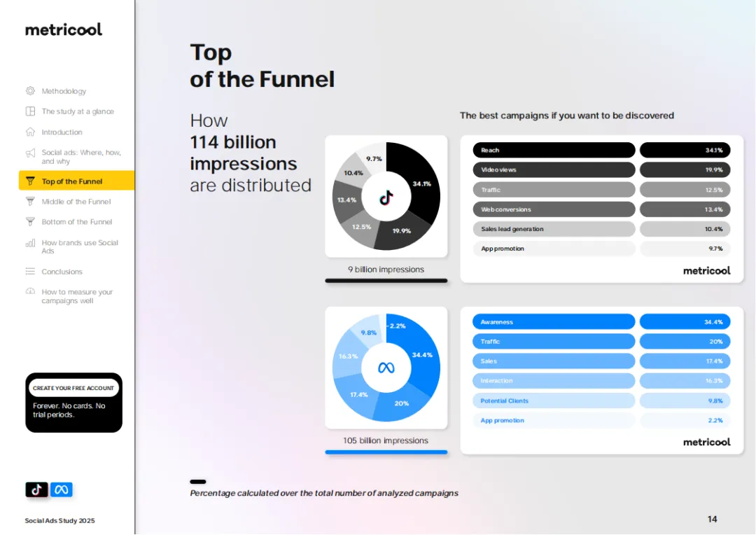Click the funnel icon beside Bottom of the Funnel
Image resolution: width=756 pixels, height=535 pixels.
click(x=30, y=221)
